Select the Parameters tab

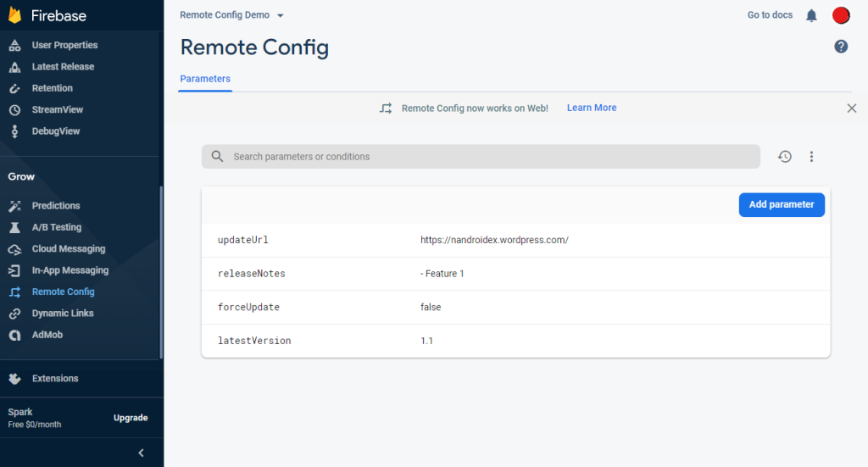[x=205, y=79]
